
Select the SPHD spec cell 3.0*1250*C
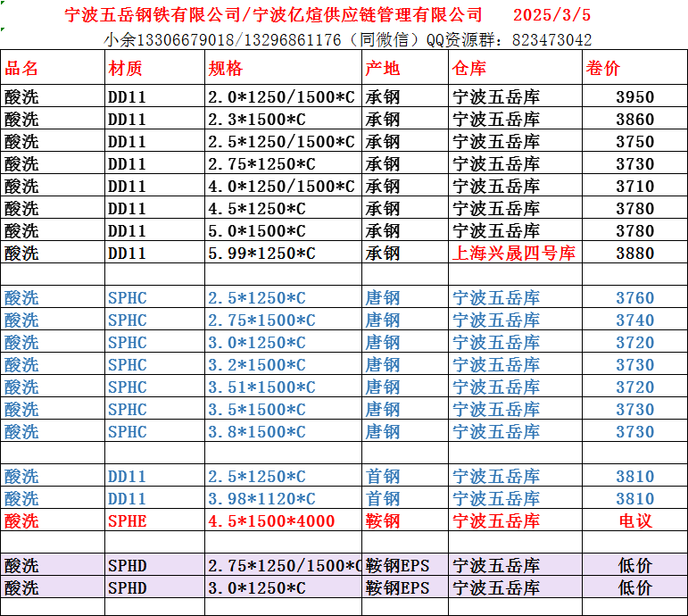284,587
